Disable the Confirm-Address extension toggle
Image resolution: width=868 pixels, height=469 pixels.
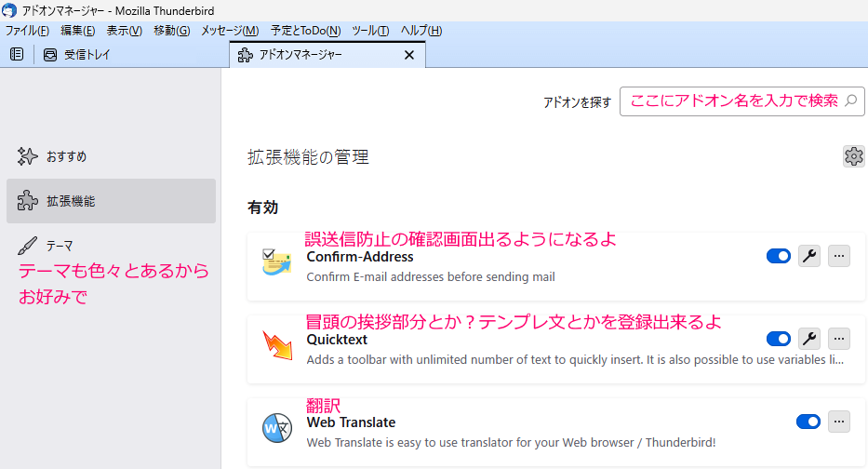[779, 256]
